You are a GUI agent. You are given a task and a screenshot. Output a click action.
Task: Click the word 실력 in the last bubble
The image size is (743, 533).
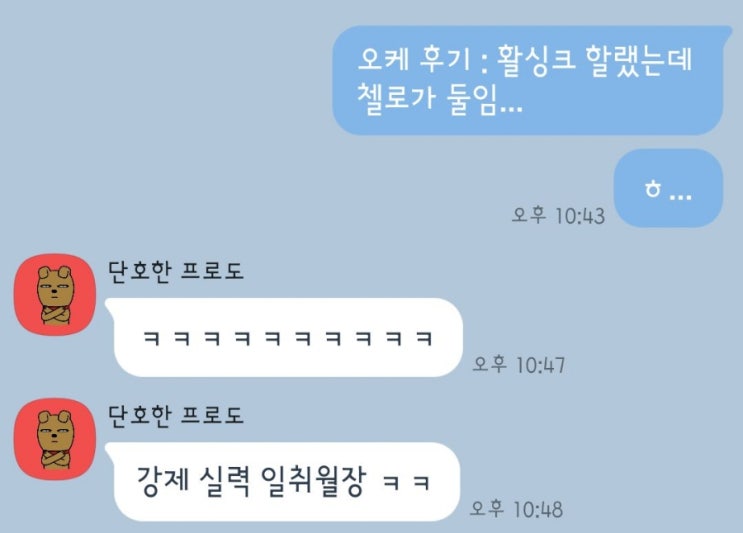225,481
